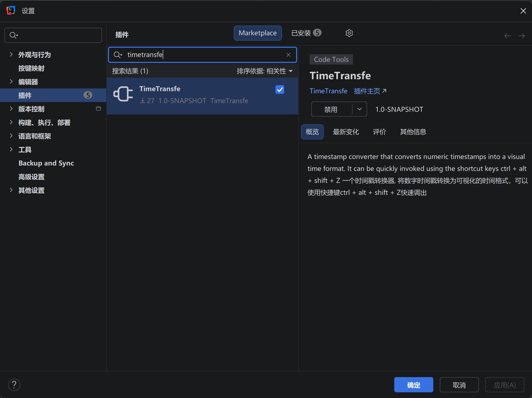The image size is (532, 398).
Task: Click the 版本控制 tree label
Action: (x=31, y=109)
